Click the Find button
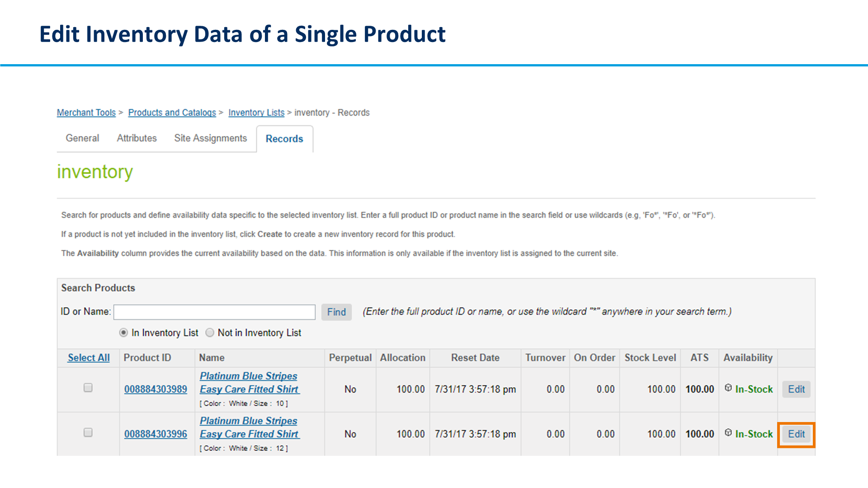The image size is (868, 488). (x=336, y=312)
